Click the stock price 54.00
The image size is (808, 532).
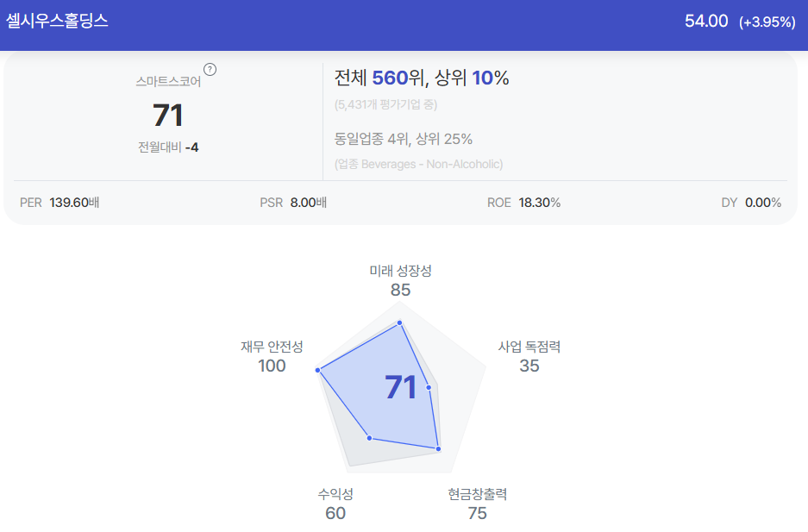pos(706,21)
